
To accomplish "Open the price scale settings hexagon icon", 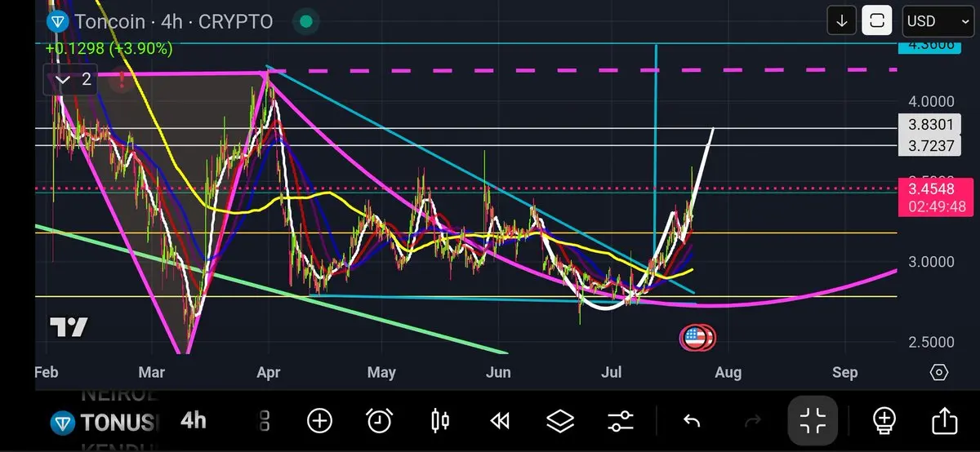I will (939, 372).
